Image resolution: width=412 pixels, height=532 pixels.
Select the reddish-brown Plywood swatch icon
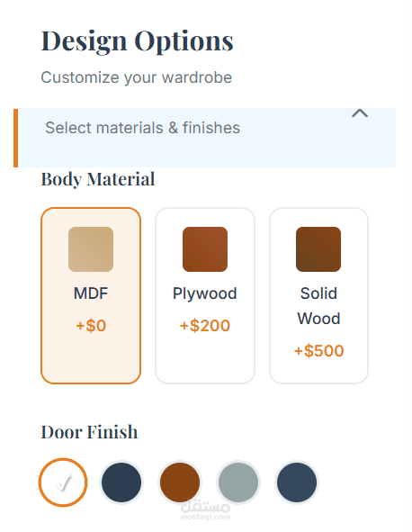205,249
